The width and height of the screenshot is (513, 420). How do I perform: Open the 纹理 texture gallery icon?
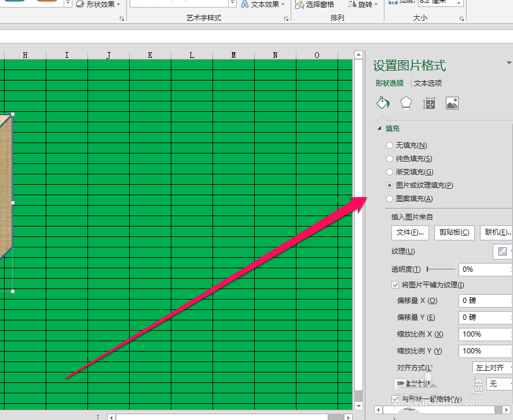pos(503,251)
